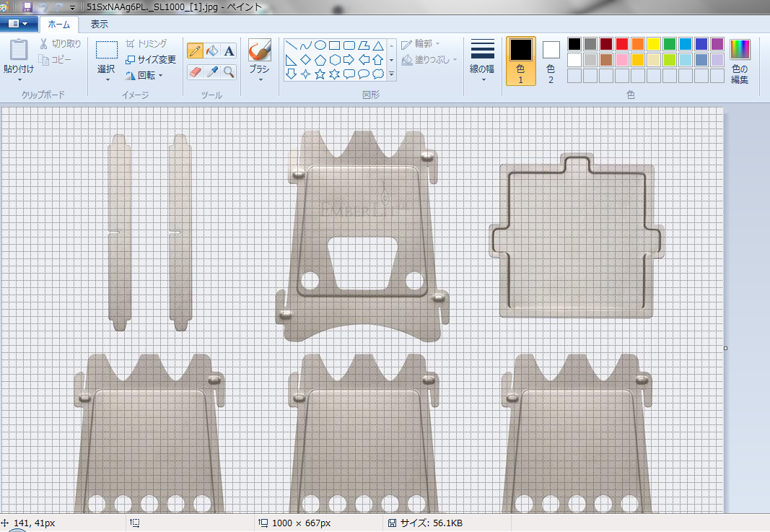
Task: Activate the 色1 foreground color box
Action: coord(520,61)
